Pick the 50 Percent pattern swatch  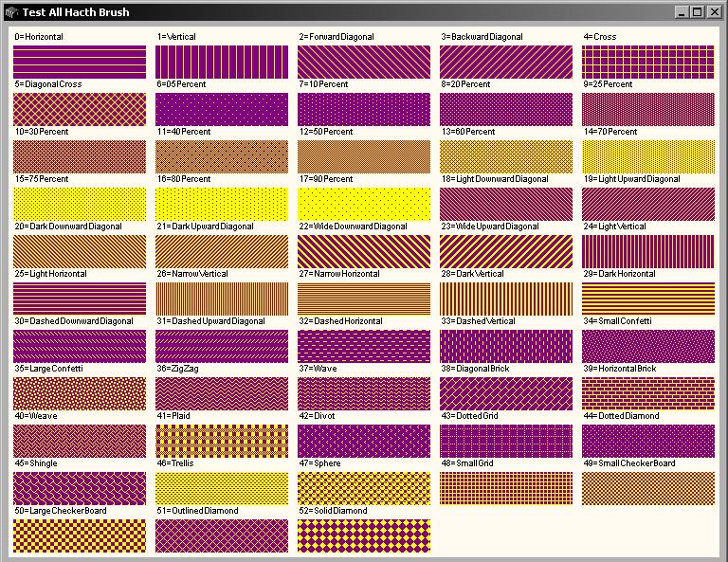point(364,156)
